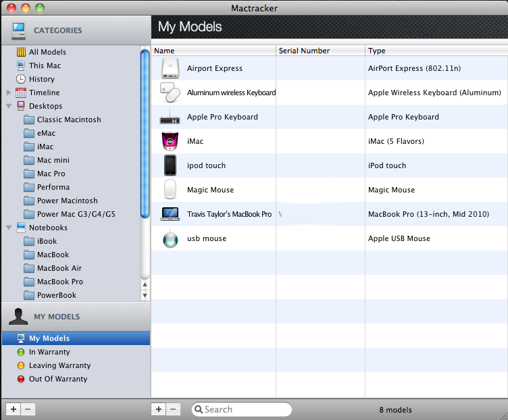508x420 pixels.
Task: Click the Airport Express device icon
Action: click(170, 68)
